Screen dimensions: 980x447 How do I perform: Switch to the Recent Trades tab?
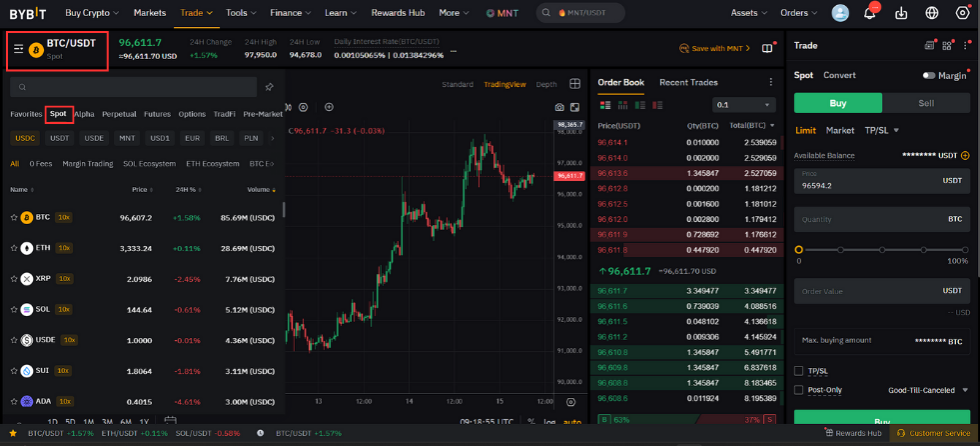pos(688,83)
